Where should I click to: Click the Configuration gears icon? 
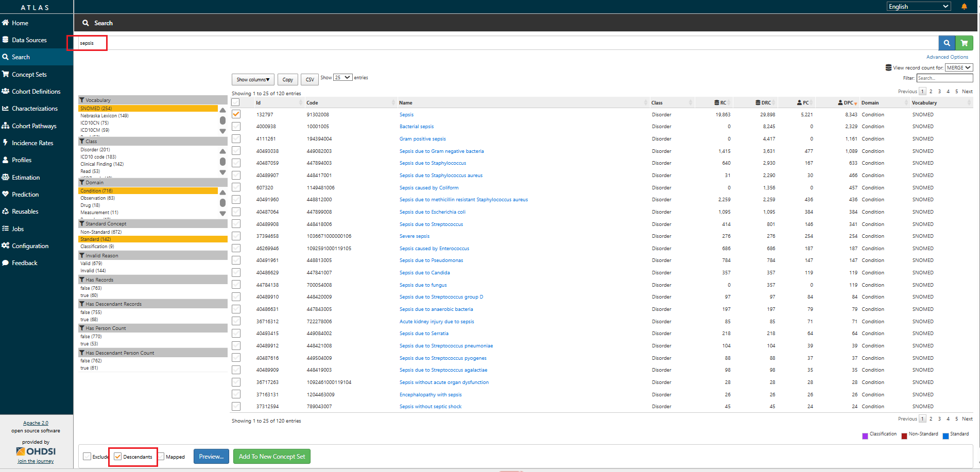pyautogui.click(x=6, y=246)
